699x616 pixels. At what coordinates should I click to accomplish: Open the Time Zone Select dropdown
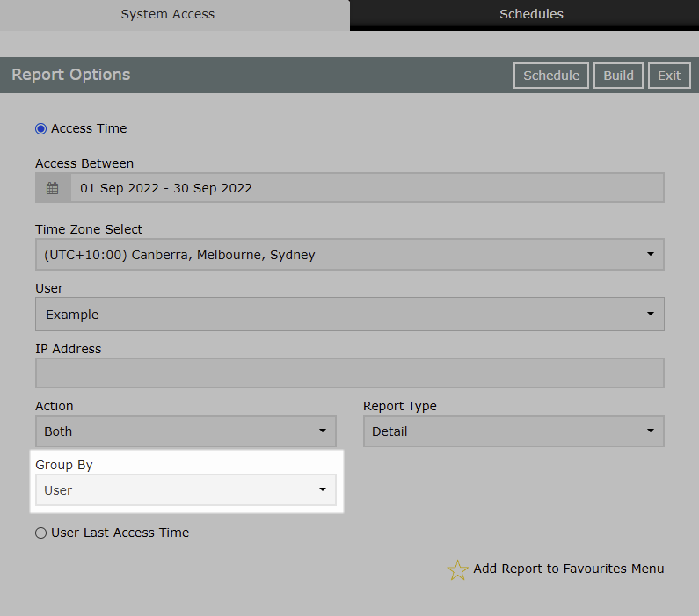tap(350, 254)
